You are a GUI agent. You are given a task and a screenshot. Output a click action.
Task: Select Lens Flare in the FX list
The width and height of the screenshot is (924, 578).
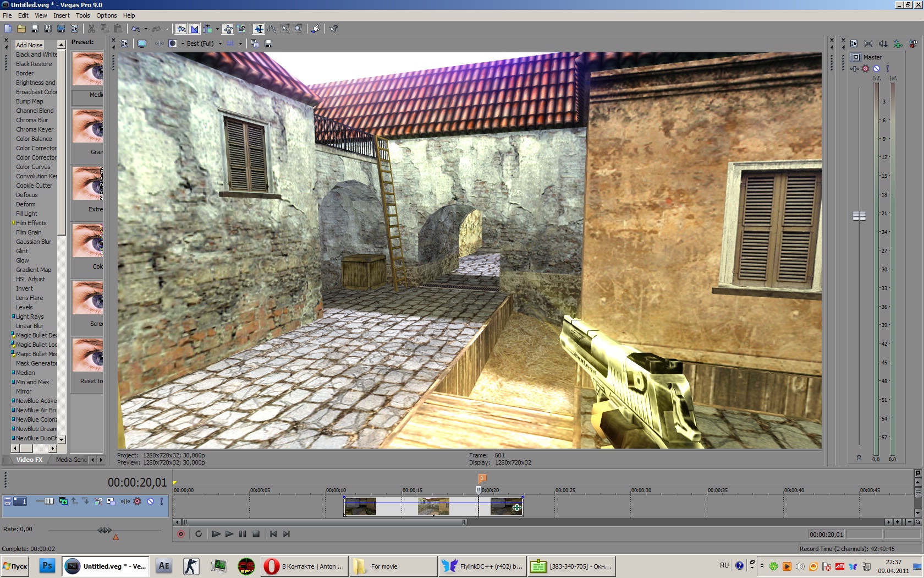coord(29,298)
